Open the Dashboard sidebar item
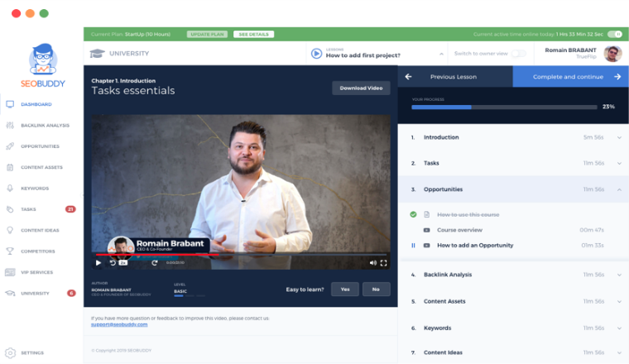 tap(36, 104)
